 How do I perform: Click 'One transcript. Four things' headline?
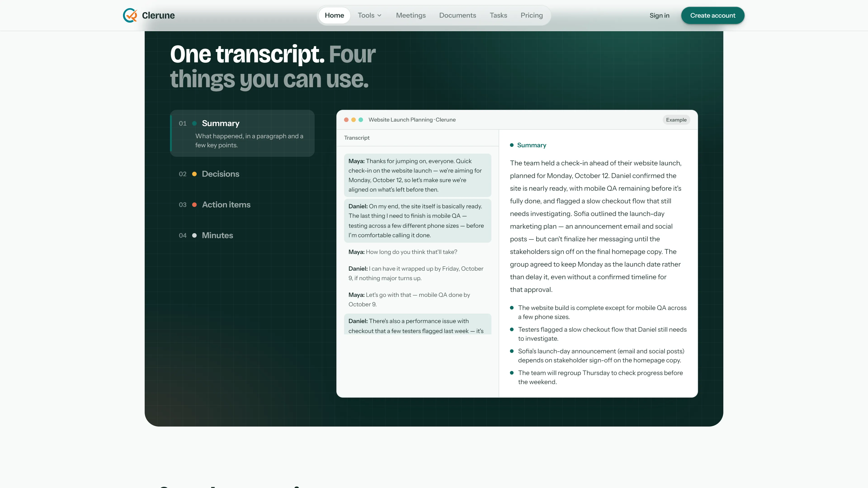click(273, 67)
